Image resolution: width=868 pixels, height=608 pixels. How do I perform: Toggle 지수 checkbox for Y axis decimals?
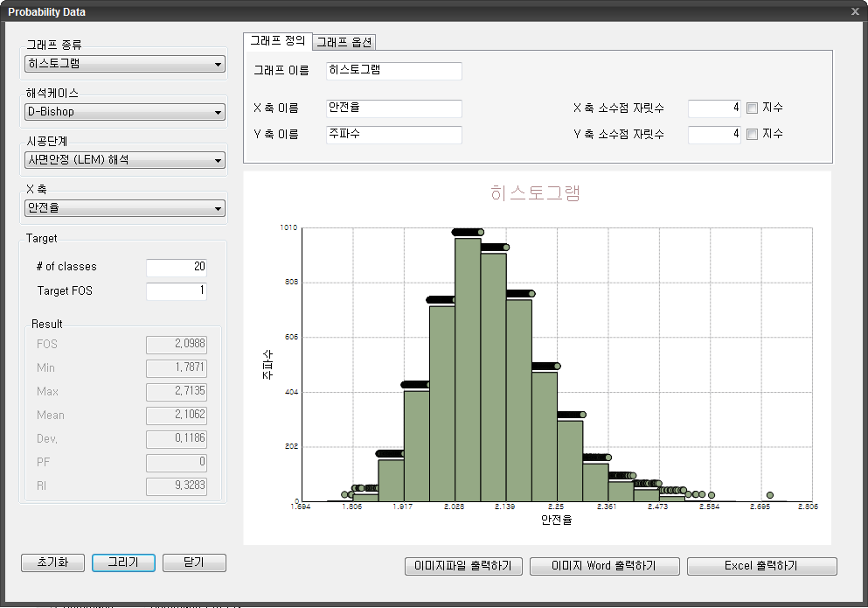pos(752,135)
